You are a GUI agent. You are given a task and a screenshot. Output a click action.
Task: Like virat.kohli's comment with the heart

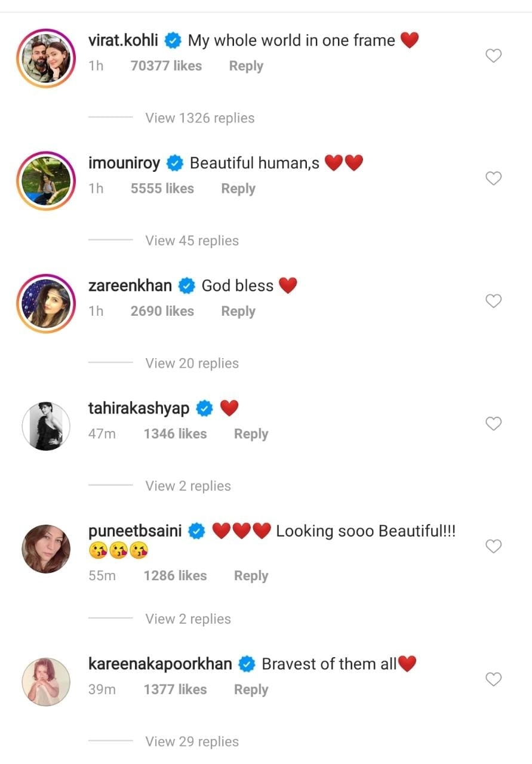pyautogui.click(x=493, y=56)
